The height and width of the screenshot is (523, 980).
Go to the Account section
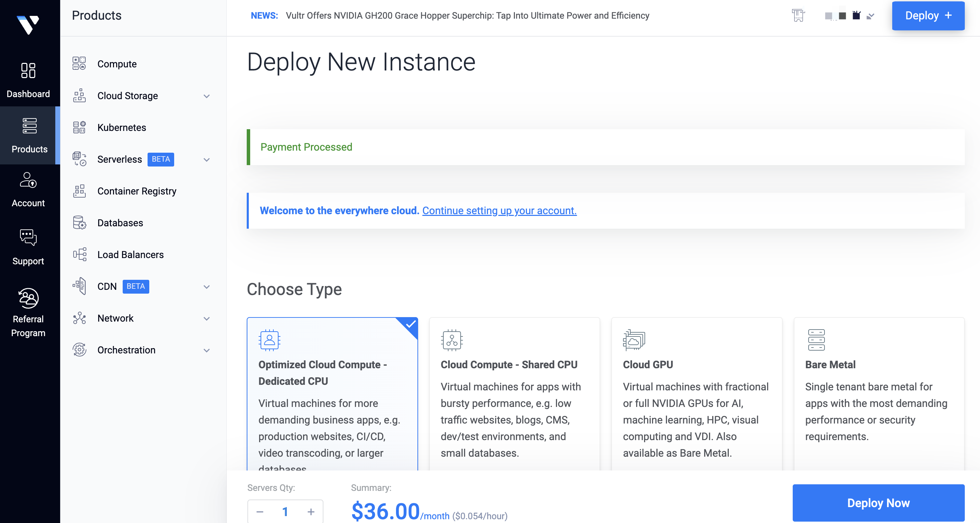pyautogui.click(x=28, y=189)
